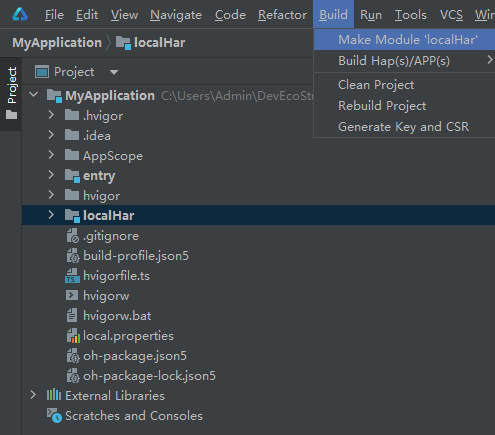This screenshot has width=495, height=435.
Task: Click the AppScope folder icon
Action: pos(72,155)
